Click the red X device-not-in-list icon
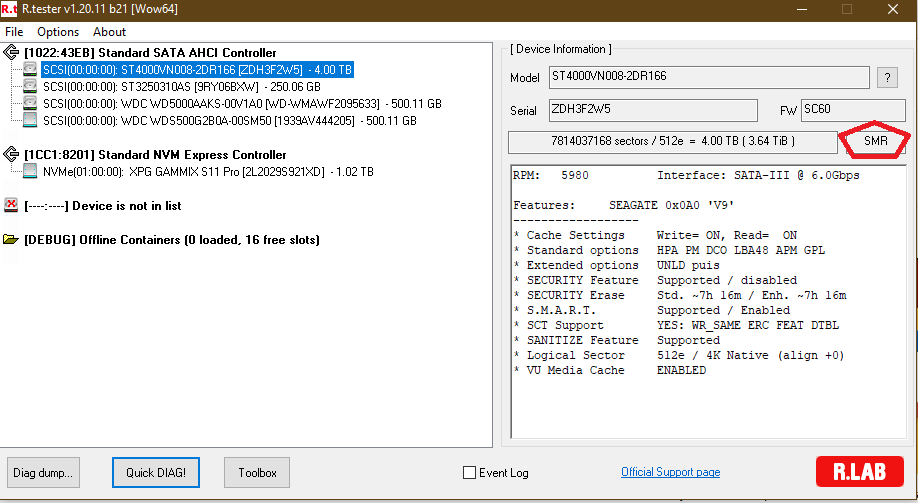The image size is (918, 503). tap(11, 205)
